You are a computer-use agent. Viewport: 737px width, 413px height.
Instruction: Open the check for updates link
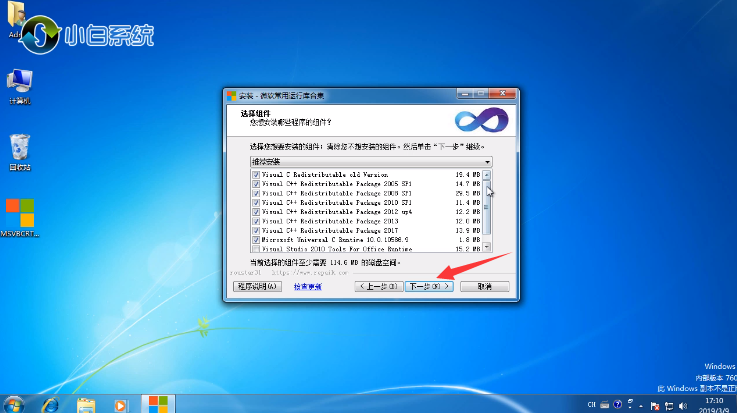308,286
